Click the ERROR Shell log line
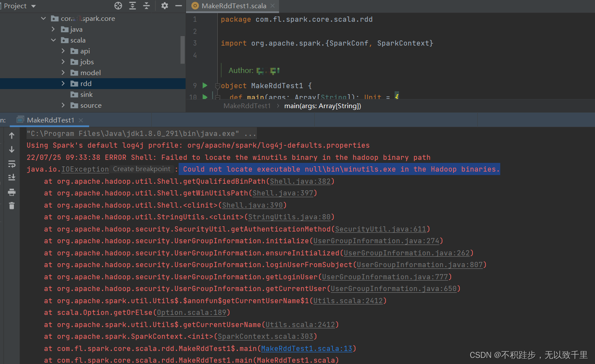Image resolution: width=595 pixels, height=364 pixels. 229,157
